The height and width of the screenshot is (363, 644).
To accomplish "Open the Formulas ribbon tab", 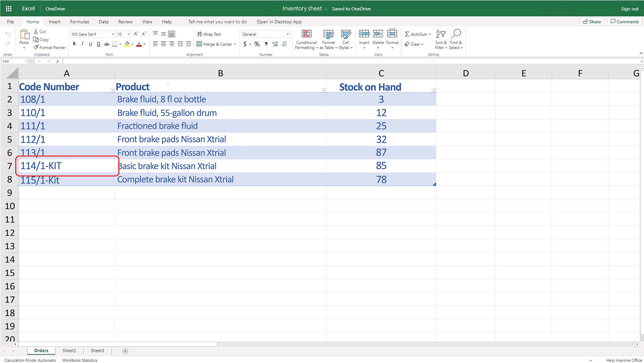I will tap(79, 22).
